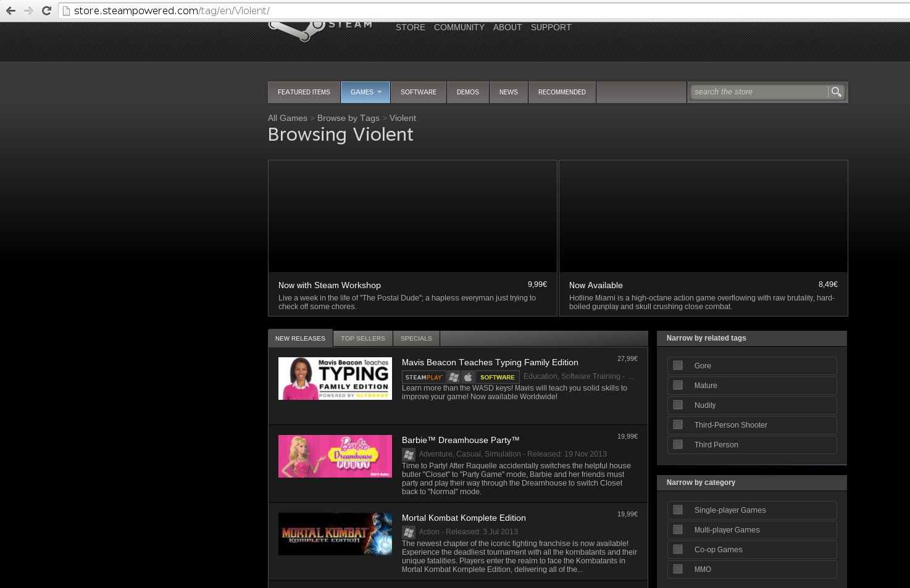Screen dimensions: 910x588
Task: Click the search magnifier icon
Action: coord(836,92)
